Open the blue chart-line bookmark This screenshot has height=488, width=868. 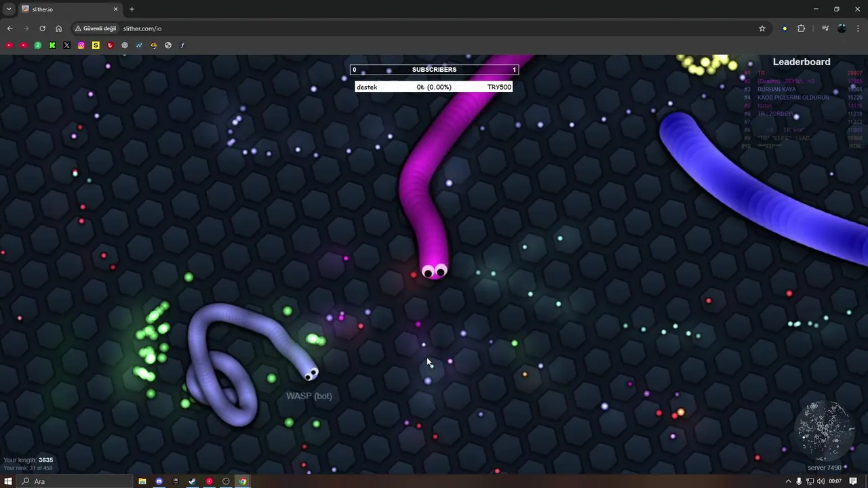tap(139, 45)
